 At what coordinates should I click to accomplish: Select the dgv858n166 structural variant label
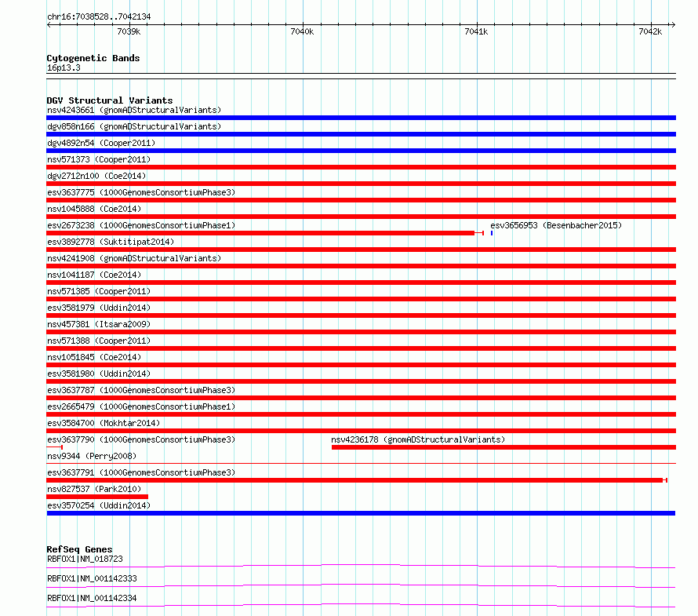[134, 126]
